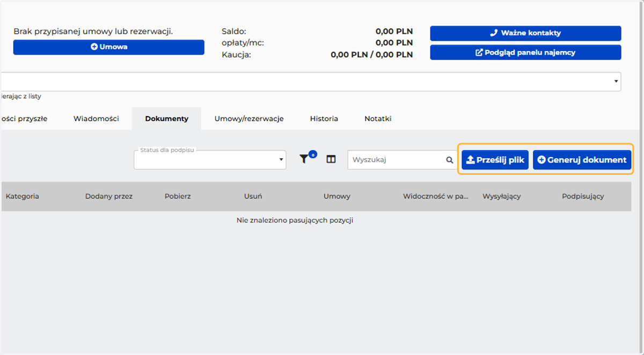Click 'Brak przypisanej umowy lub rezerwacji' text
Screen dimensions: 644x355
pyautogui.click(x=93, y=32)
